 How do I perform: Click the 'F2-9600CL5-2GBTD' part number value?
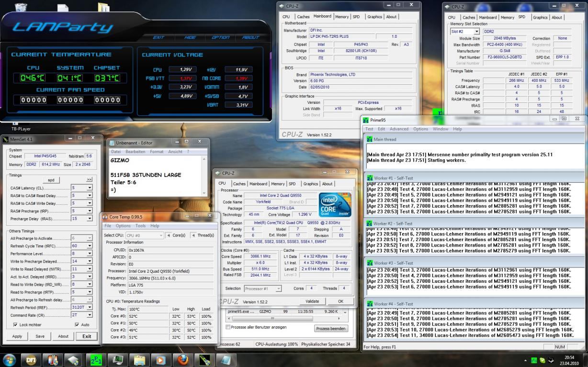tap(506, 57)
